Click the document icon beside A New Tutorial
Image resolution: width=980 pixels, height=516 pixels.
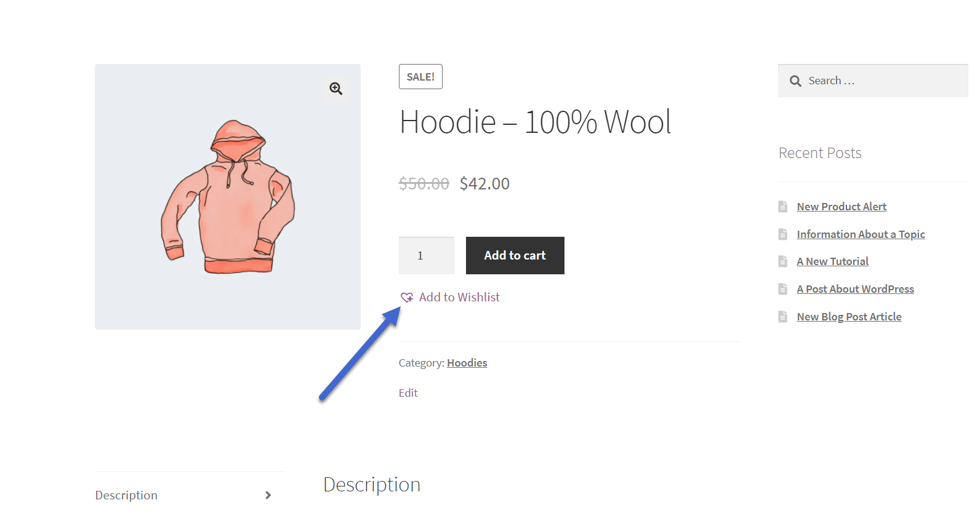coord(783,261)
